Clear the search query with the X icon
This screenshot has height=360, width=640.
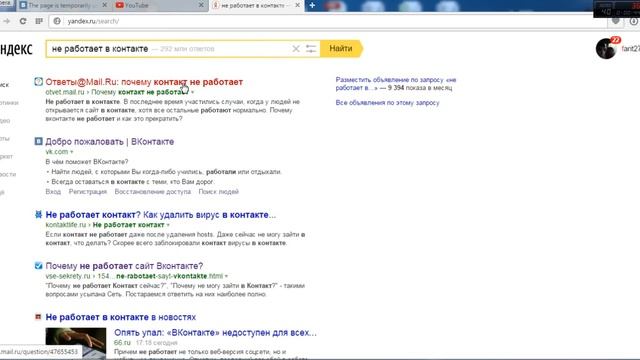pyautogui.click(x=296, y=49)
